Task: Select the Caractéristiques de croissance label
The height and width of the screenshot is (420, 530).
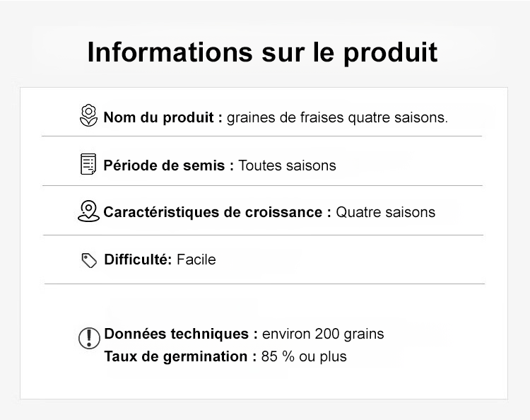Action: pyautogui.click(x=218, y=212)
